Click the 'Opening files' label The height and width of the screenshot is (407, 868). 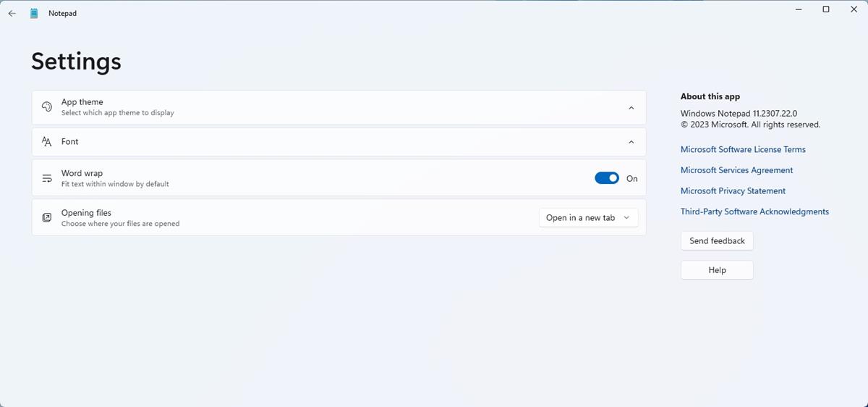click(x=86, y=213)
